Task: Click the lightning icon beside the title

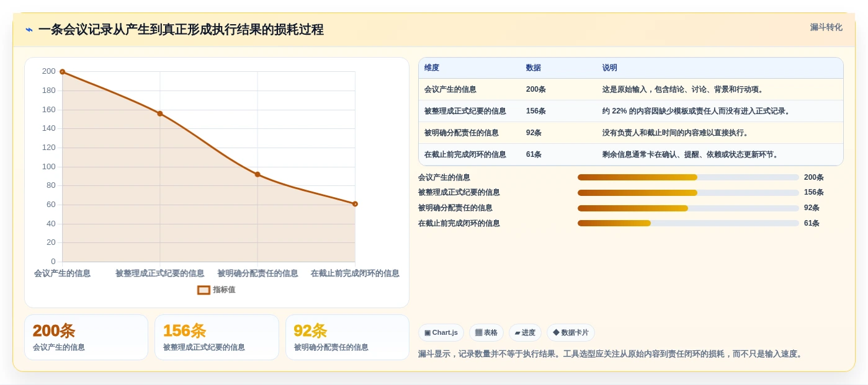Action: point(29,30)
